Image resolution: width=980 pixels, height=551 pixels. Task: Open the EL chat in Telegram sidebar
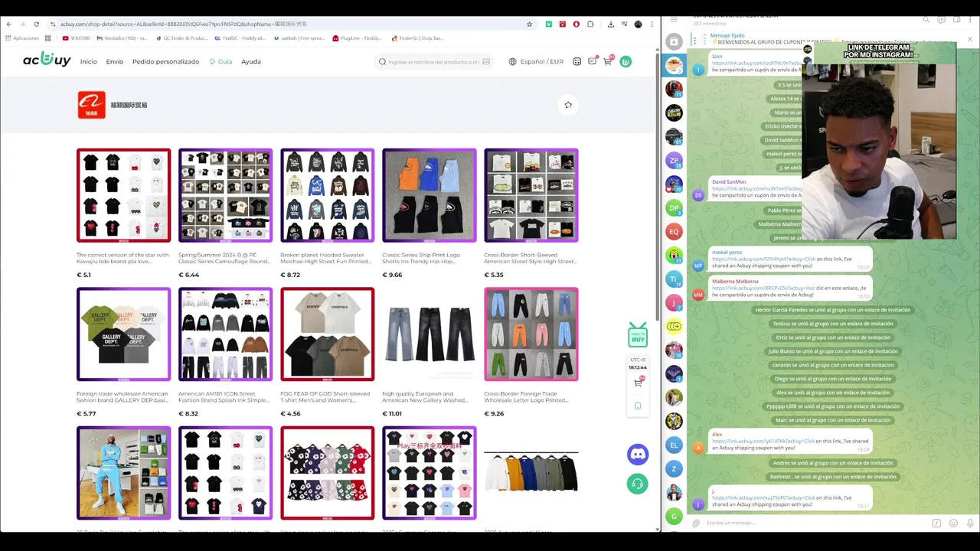tap(674, 445)
